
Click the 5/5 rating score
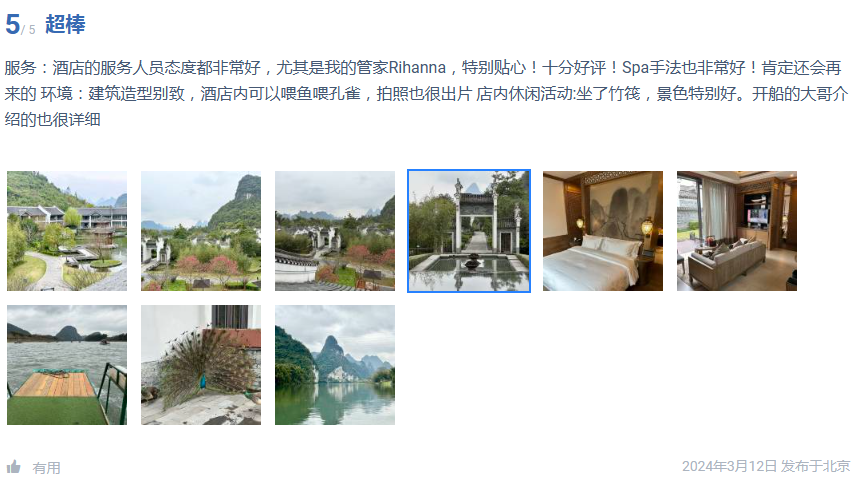[x=20, y=25]
